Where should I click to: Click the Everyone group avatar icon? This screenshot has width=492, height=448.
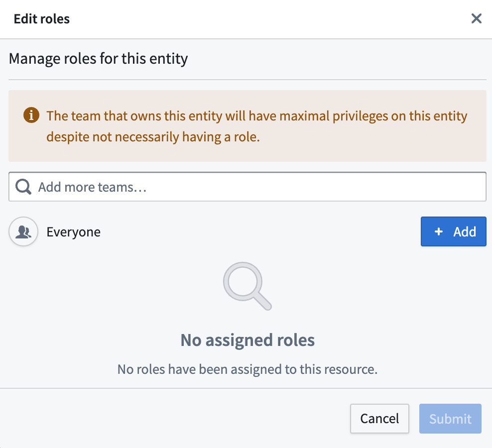pos(23,231)
